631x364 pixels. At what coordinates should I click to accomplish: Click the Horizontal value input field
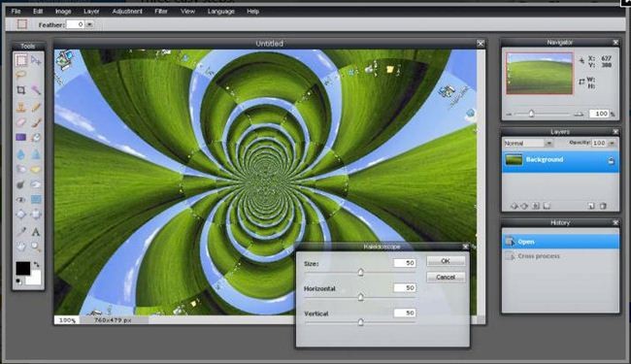coord(405,288)
